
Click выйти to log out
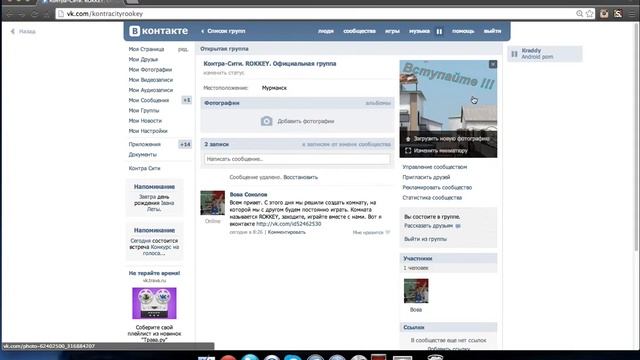click(x=492, y=31)
